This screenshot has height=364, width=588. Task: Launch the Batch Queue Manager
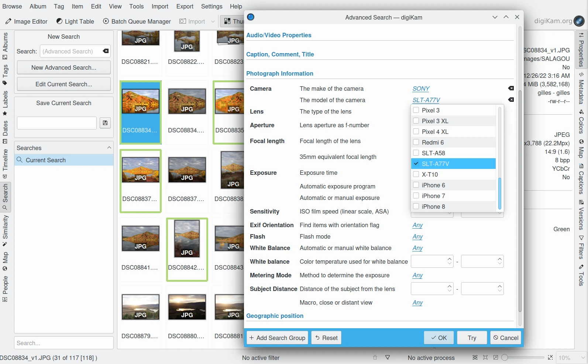coord(137,21)
